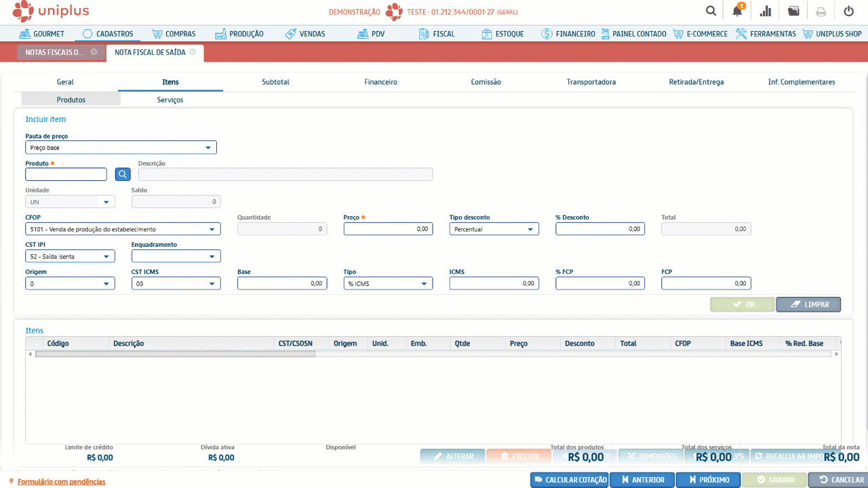Sort by Descrição column header

coord(192,343)
